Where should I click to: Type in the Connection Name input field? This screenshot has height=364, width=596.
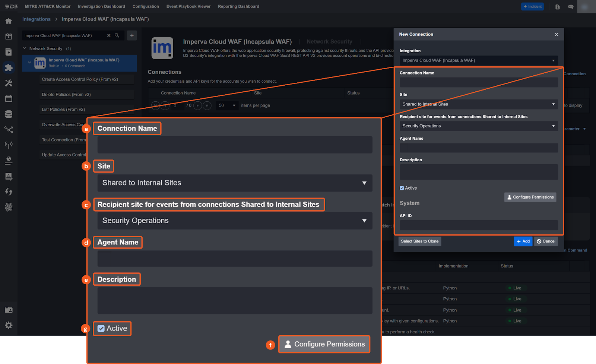click(x=478, y=82)
